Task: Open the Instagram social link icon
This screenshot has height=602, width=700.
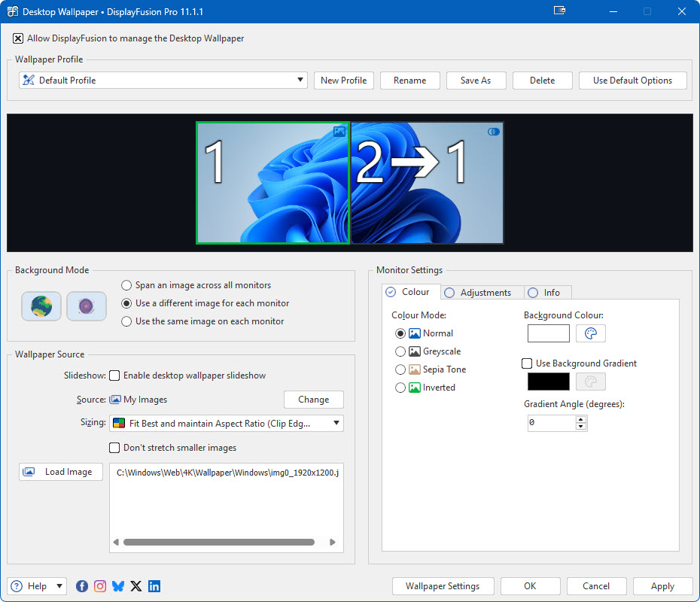Action: click(x=100, y=586)
